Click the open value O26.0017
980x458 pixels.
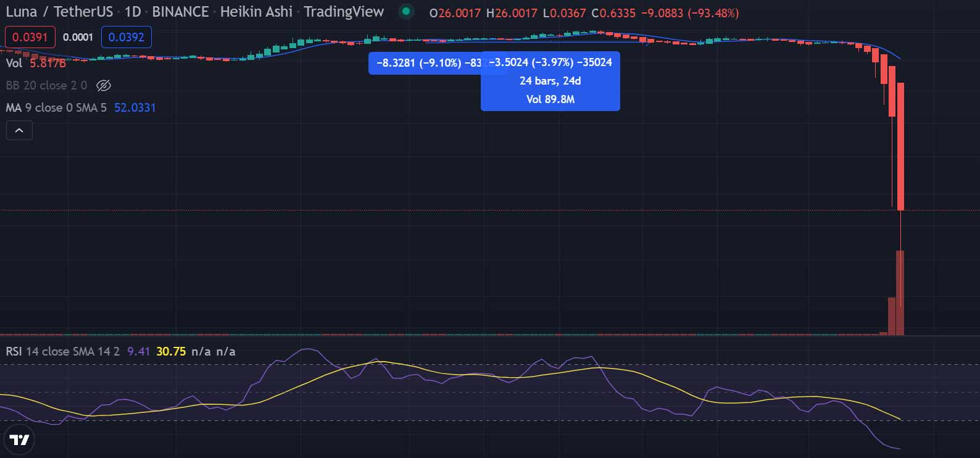point(455,13)
